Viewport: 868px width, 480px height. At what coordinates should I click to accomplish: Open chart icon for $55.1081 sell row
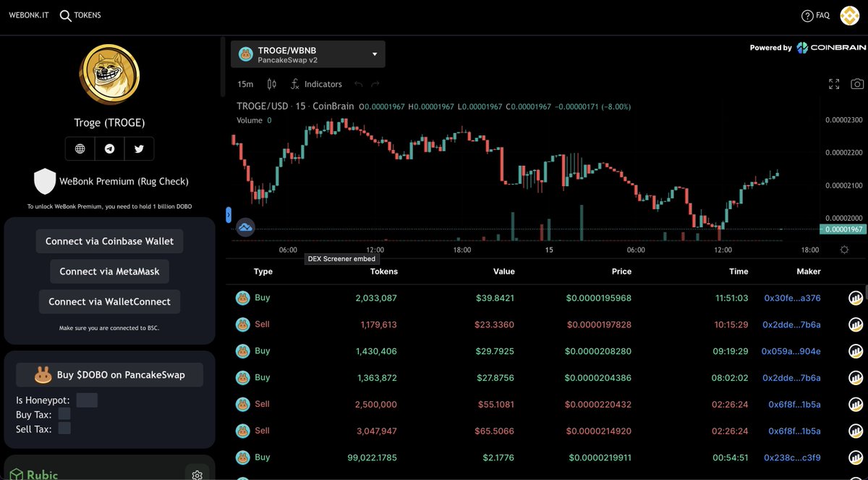(x=856, y=405)
